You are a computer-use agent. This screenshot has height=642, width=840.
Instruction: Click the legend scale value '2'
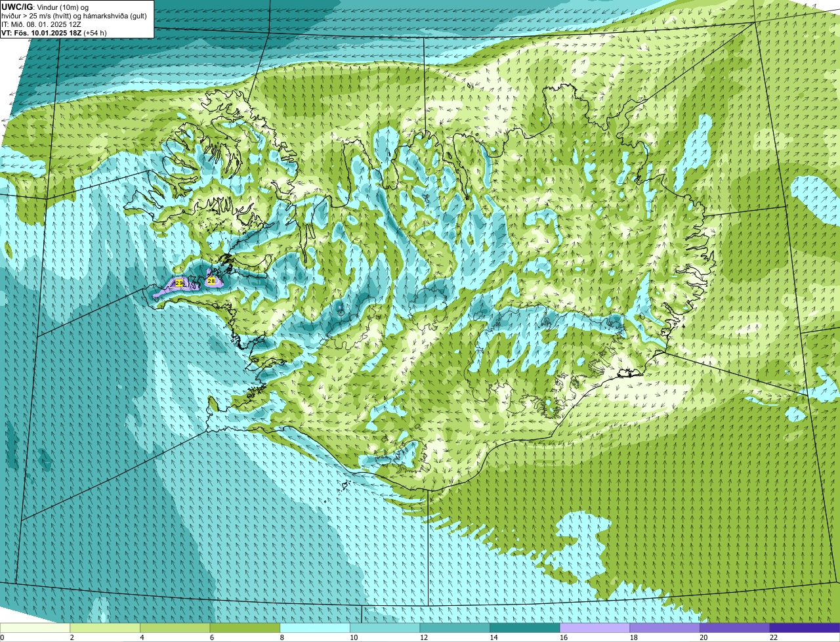(72, 637)
